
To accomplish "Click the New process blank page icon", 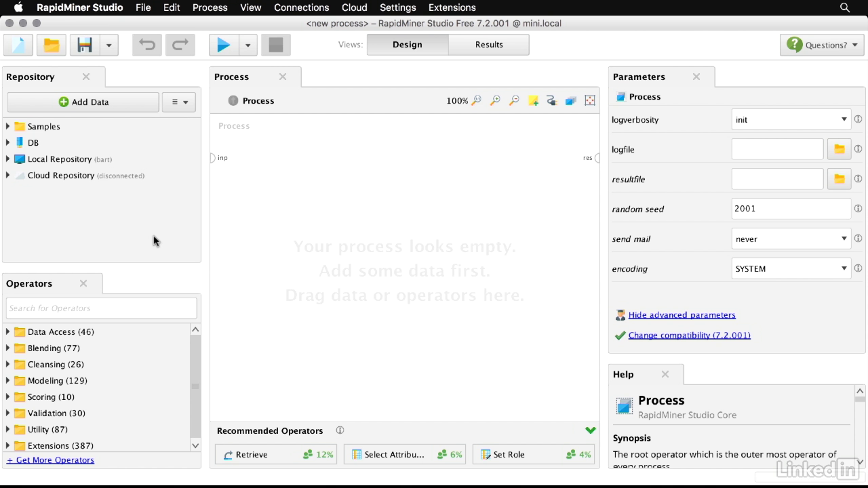I will click(x=18, y=45).
